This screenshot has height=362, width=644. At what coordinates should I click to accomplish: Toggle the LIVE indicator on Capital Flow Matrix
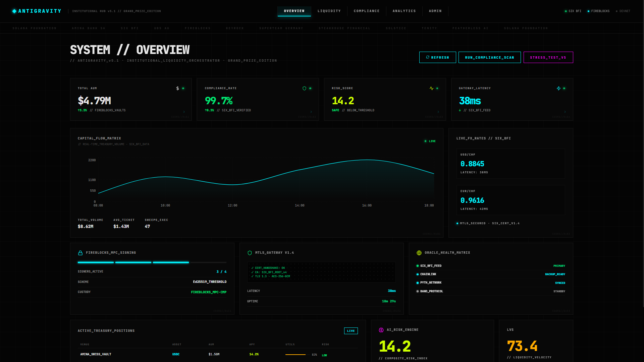430,141
